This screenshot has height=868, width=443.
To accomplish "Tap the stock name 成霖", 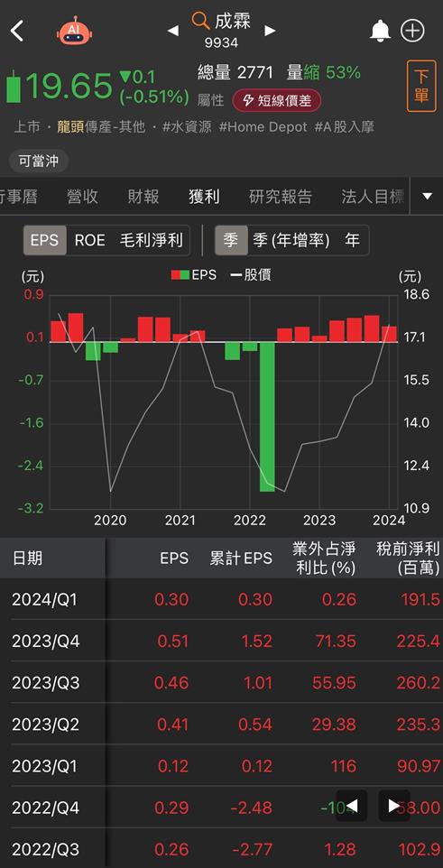I will pos(233,21).
